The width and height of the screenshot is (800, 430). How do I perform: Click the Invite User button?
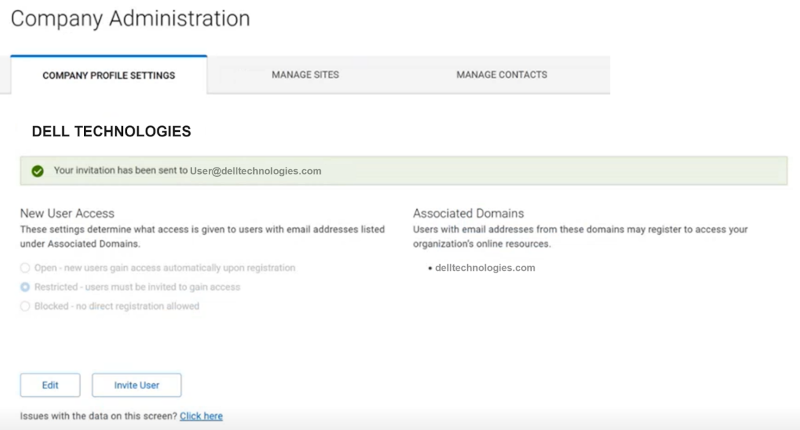pos(136,385)
